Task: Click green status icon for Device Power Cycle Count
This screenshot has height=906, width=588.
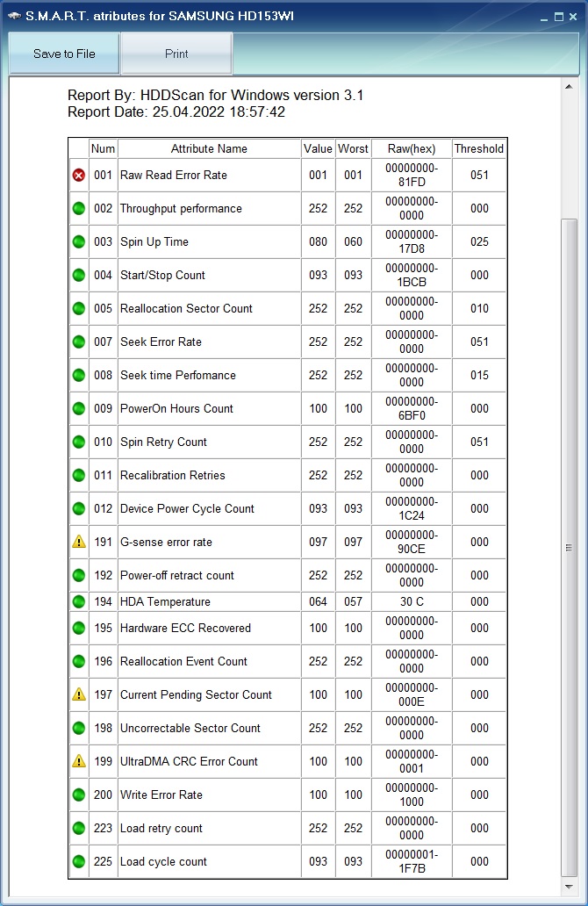Action: point(79,509)
